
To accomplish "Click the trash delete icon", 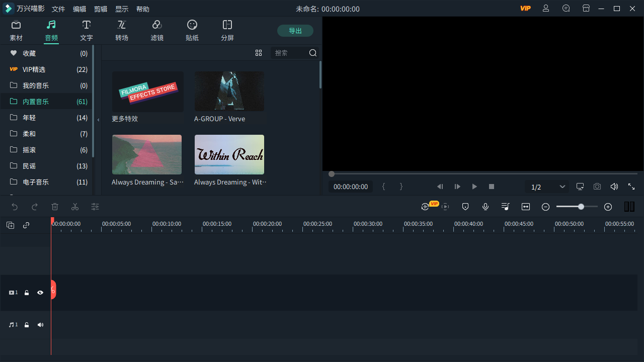I will (55, 207).
